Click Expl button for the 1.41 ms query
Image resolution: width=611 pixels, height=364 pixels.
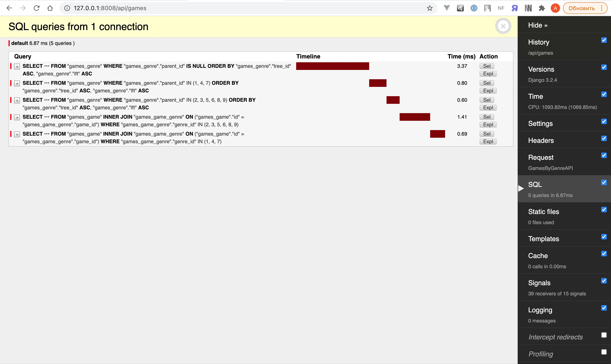coord(488,125)
